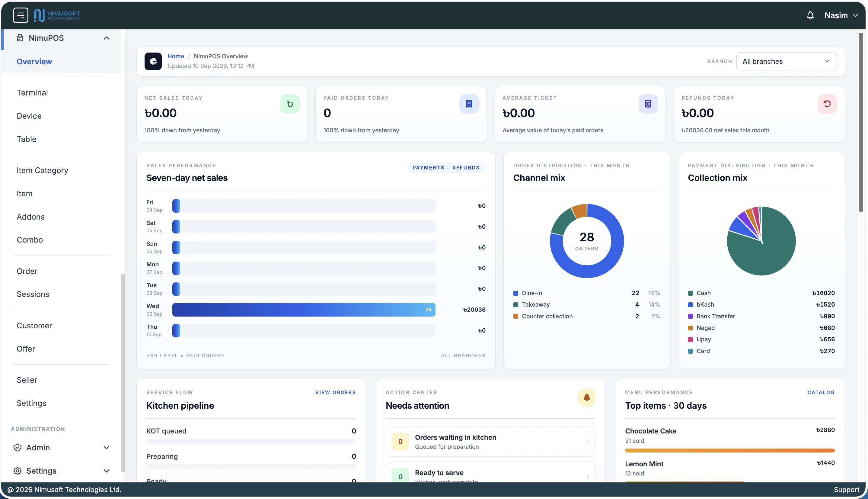The image size is (868, 499).
Task: Click the Nagad orange legend swatch
Action: (690, 328)
